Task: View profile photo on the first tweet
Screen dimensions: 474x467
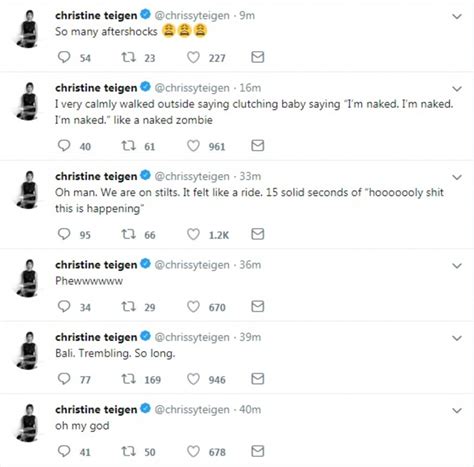Action: pyautogui.click(x=28, y=29)
